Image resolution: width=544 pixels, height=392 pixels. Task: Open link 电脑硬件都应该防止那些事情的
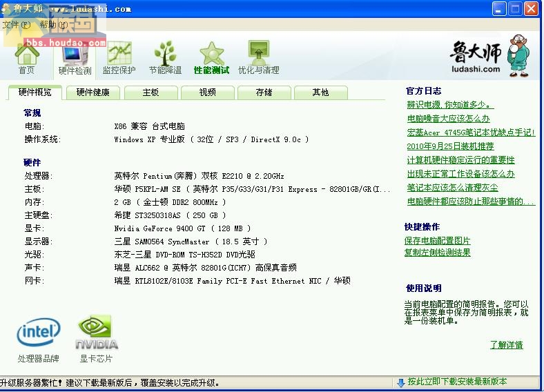(471, 202)
